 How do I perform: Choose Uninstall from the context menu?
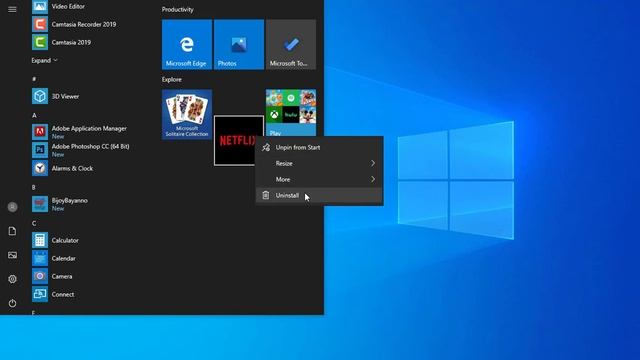point(319,196)
